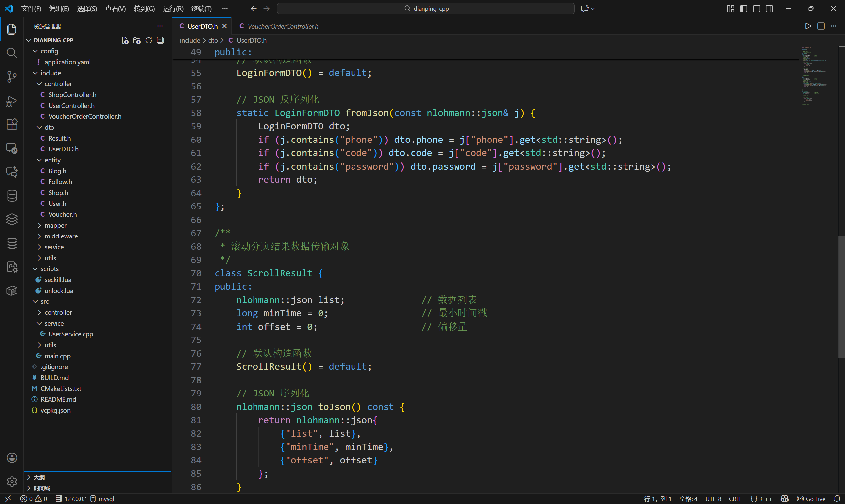Toggle the bottom panel visibility
This screenshot has height=504, width=845.
pyautogui.click(x=756, y=9)
